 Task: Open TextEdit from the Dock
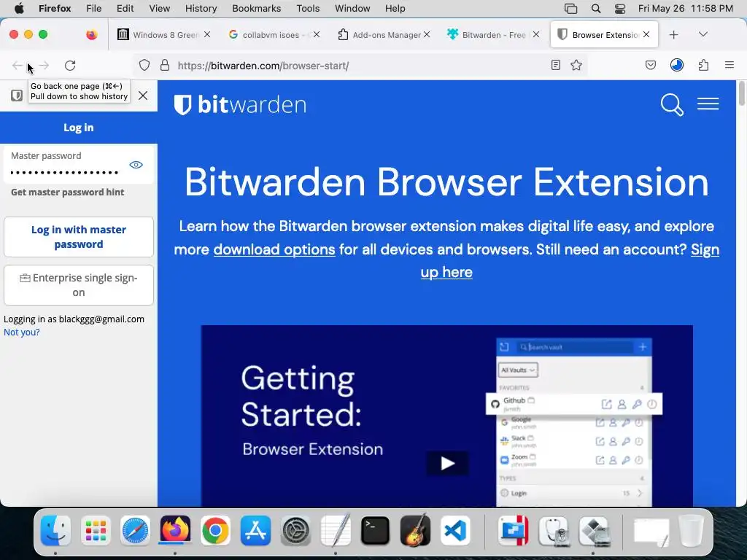click(336, 531)
